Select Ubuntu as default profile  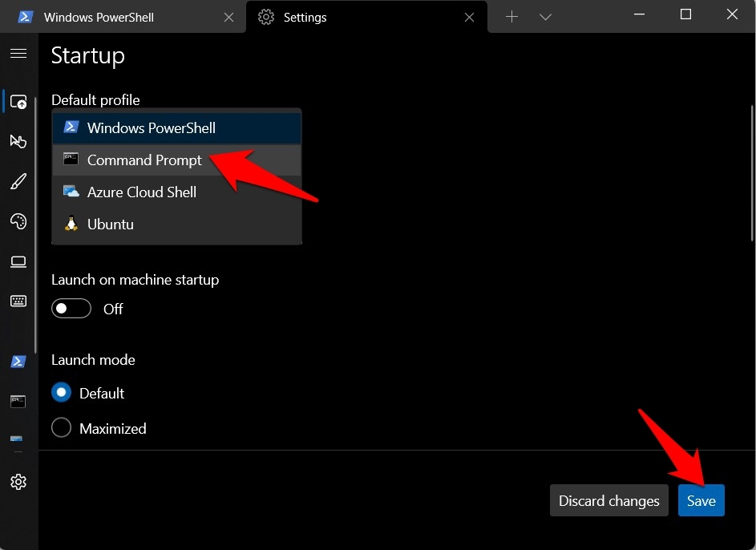pyautogui.click(x=176, y=224)
